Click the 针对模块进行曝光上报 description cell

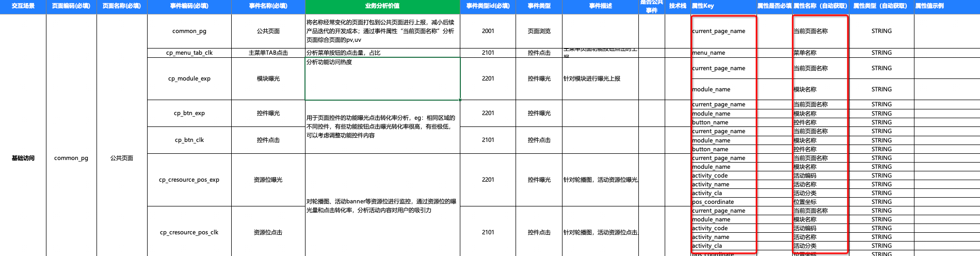click(600, 78)
